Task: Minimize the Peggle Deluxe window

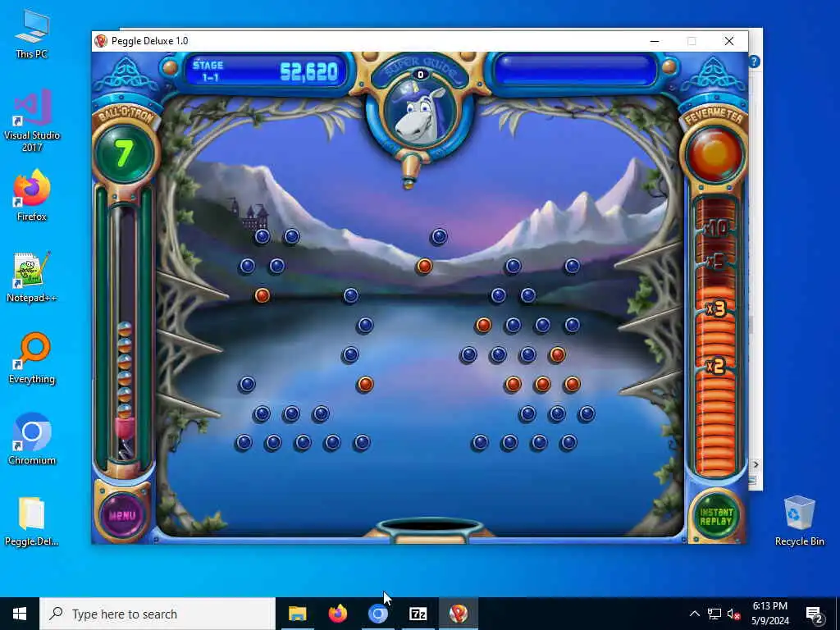Action: (x=654, y=41)
